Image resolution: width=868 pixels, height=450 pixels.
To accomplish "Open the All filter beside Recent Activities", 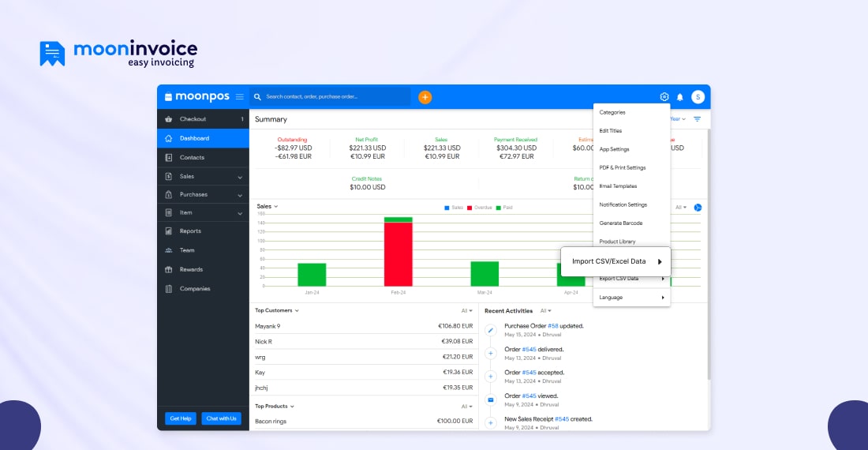I will [546, 310].
